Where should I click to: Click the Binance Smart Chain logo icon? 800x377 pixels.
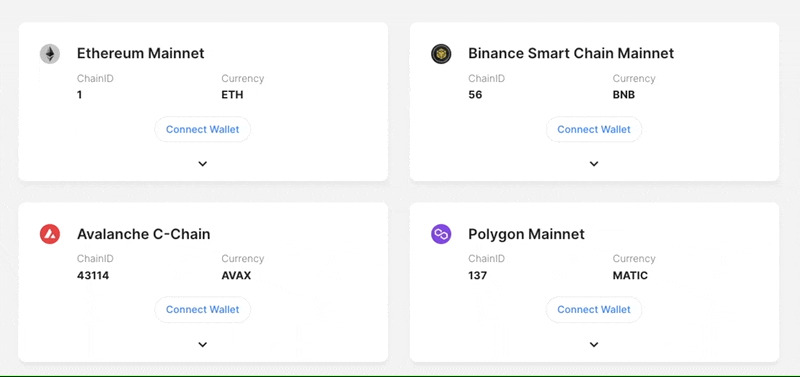[x=441, y=54]
